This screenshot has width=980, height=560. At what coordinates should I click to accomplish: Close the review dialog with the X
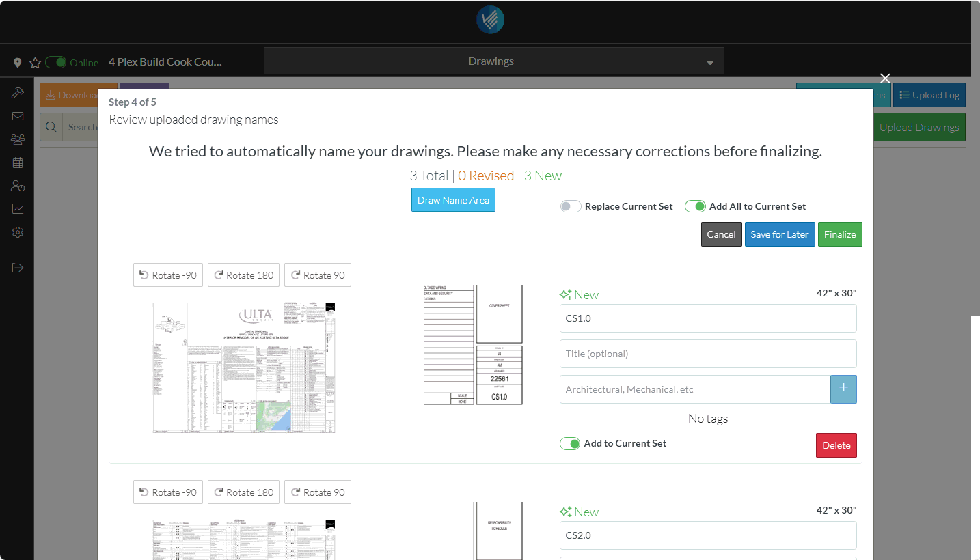[x=885, y=79]
